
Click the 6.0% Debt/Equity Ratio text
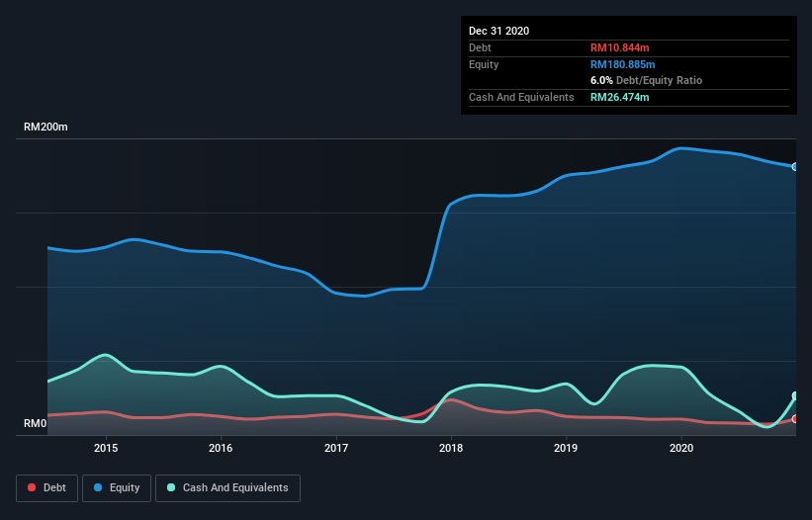646,80
